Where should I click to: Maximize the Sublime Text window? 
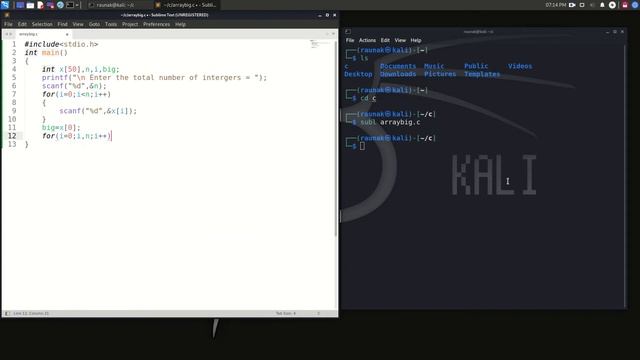(x=327, y=15)
